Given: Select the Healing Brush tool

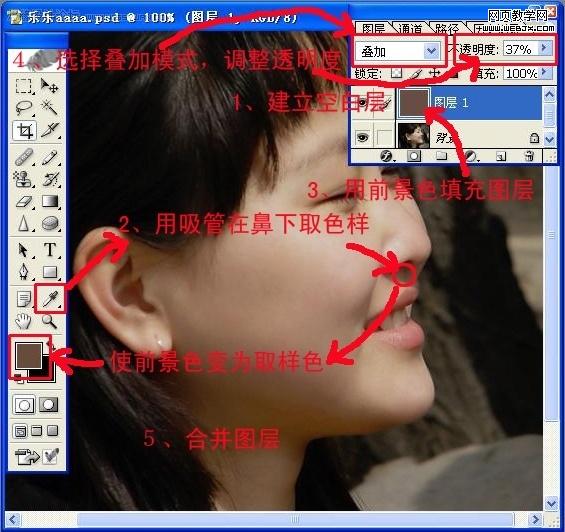Looking at the screenshot, I should click(x=24, y=157).
